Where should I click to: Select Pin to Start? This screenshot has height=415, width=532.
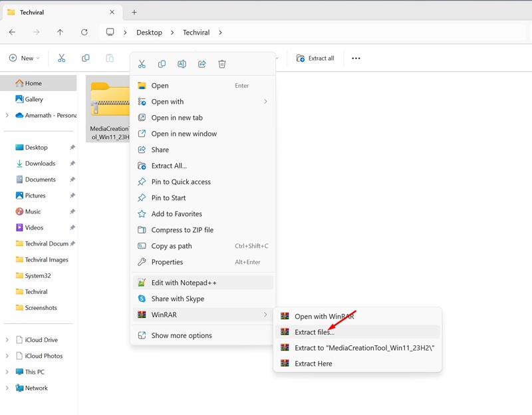[x=203, y=198]
